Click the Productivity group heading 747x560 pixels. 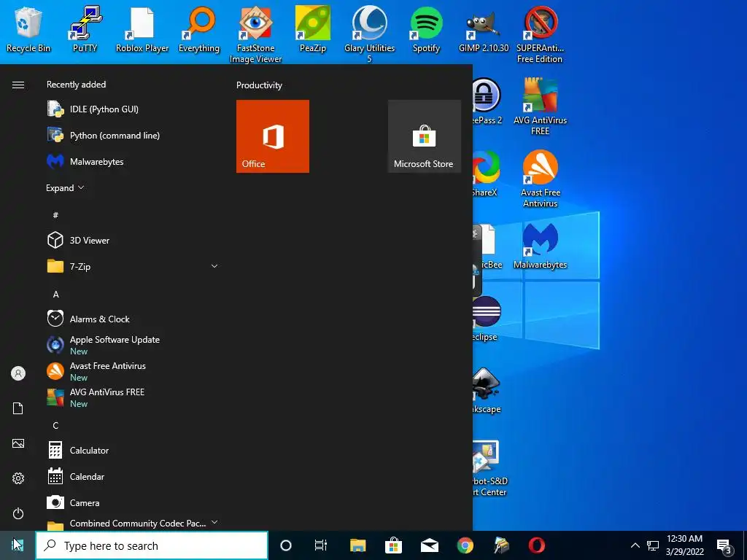click(x=259, y=85)
